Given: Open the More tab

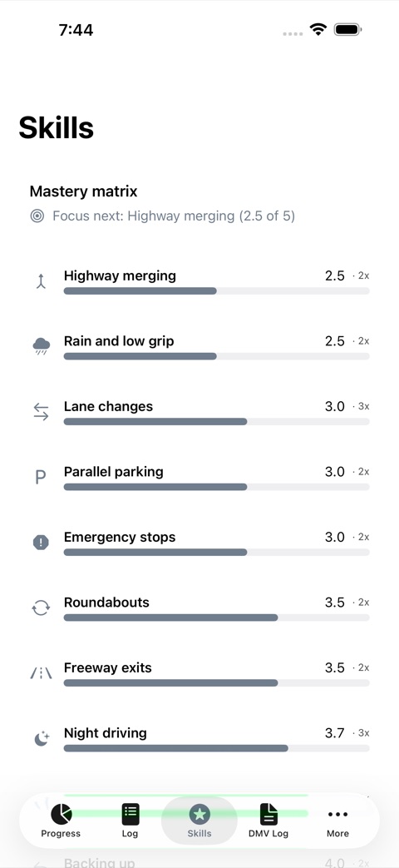Looking at the screenshot, I should (x=337, y=821).
